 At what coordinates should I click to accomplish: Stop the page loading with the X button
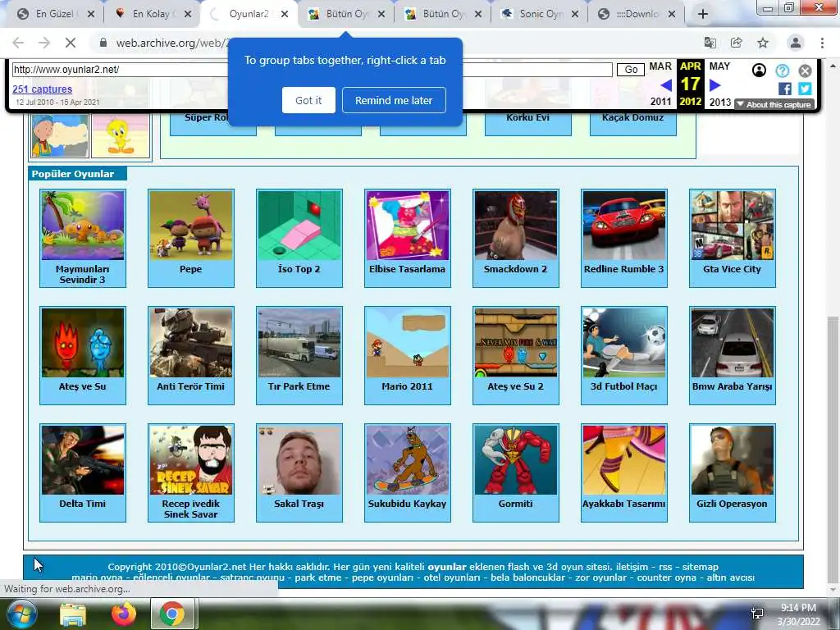(x=71, y=43)
